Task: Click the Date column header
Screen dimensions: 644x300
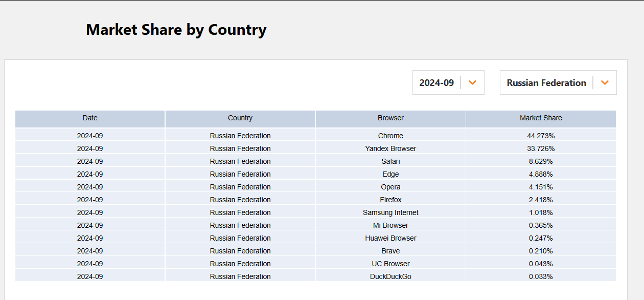Action: [90, 118]
